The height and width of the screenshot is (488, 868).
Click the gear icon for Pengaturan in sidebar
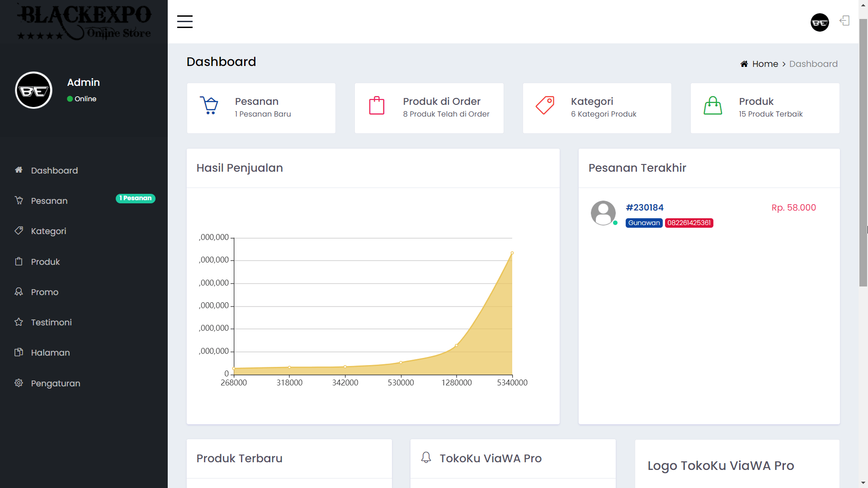(19, 383)
